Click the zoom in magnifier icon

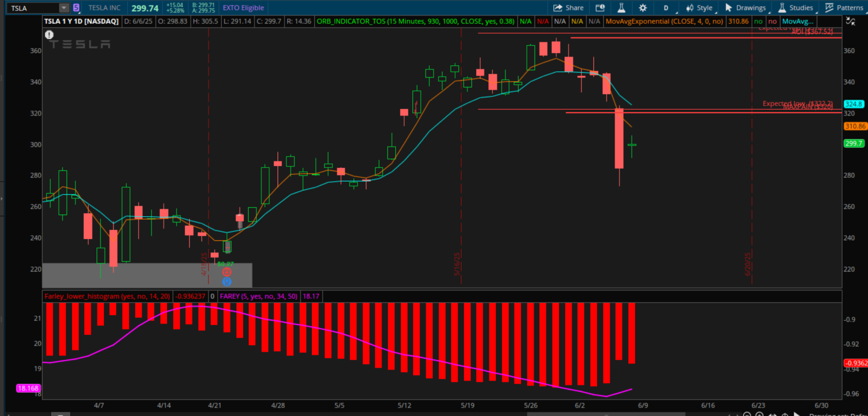[x=759, y=415]
